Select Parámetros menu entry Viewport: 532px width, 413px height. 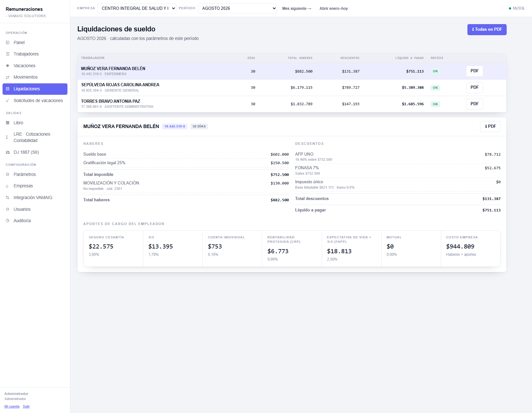(x=35, y=174)
